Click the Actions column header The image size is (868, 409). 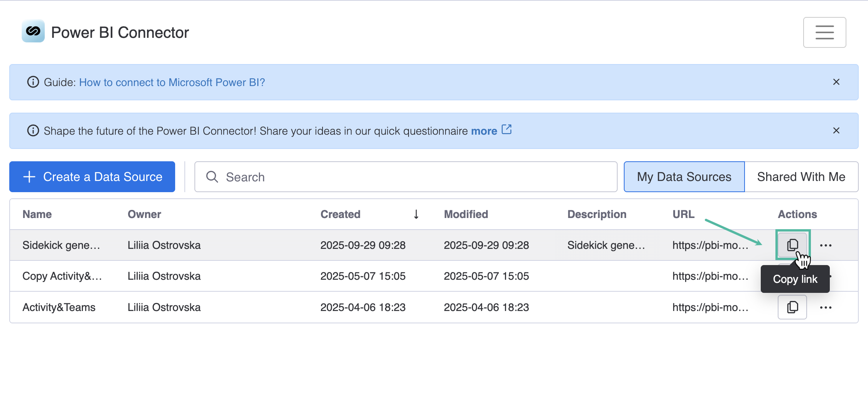(x=797, y=214)
